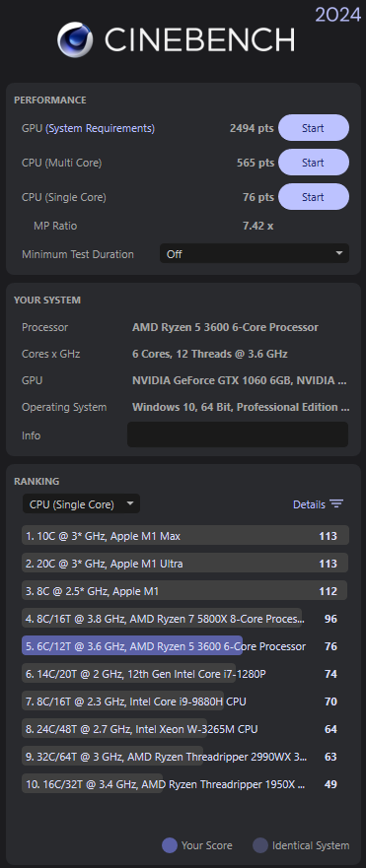366x868 pixels.
Task: Click the arrow on the Off combo box
Action: [x=339, y=253]
